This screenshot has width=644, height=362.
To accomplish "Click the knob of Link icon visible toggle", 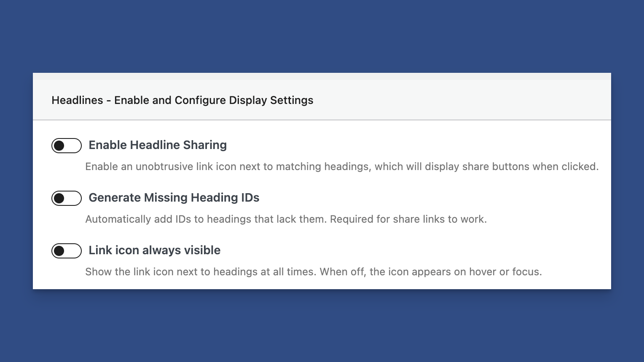I will tap(59, 251).
